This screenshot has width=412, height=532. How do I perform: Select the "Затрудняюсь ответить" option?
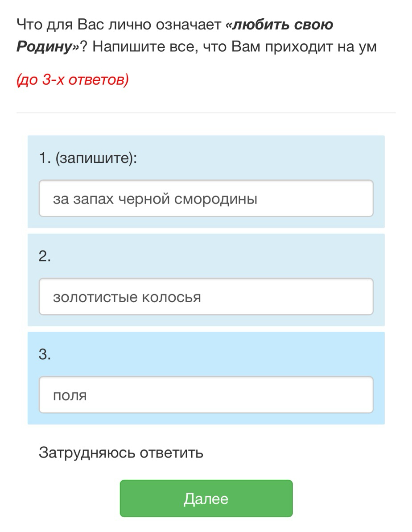(121, 453)
